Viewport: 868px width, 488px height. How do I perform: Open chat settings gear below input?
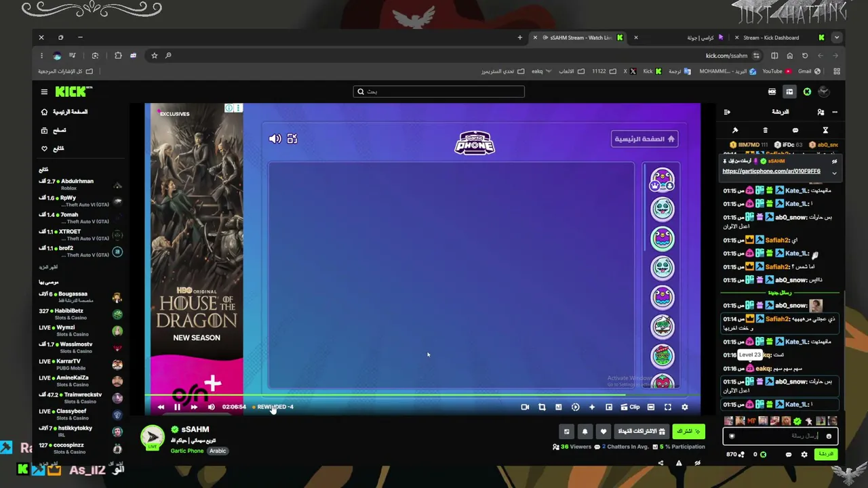click(804, 455)
